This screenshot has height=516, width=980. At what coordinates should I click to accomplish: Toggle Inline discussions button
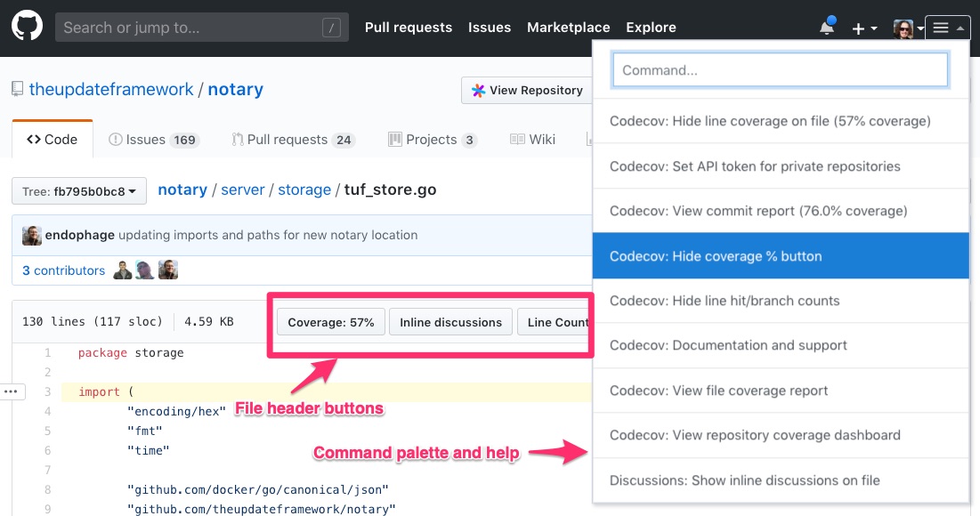(450, 322)
